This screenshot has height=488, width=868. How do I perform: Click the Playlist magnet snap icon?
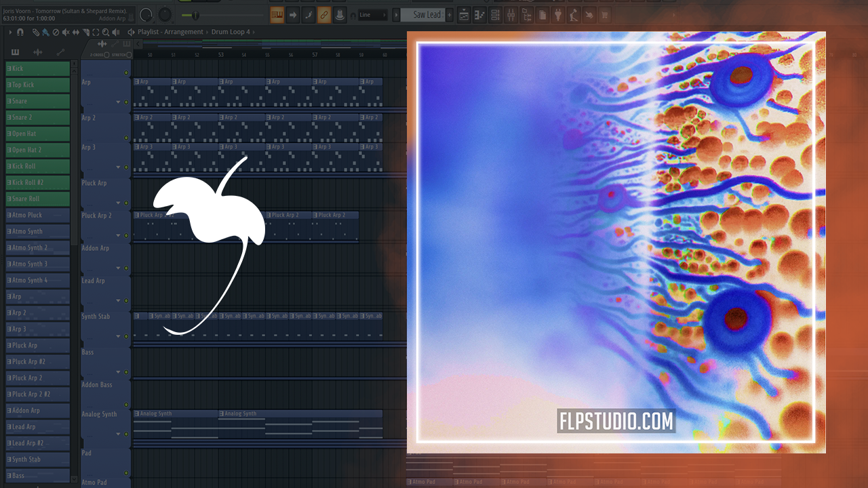tap(20, 32)
